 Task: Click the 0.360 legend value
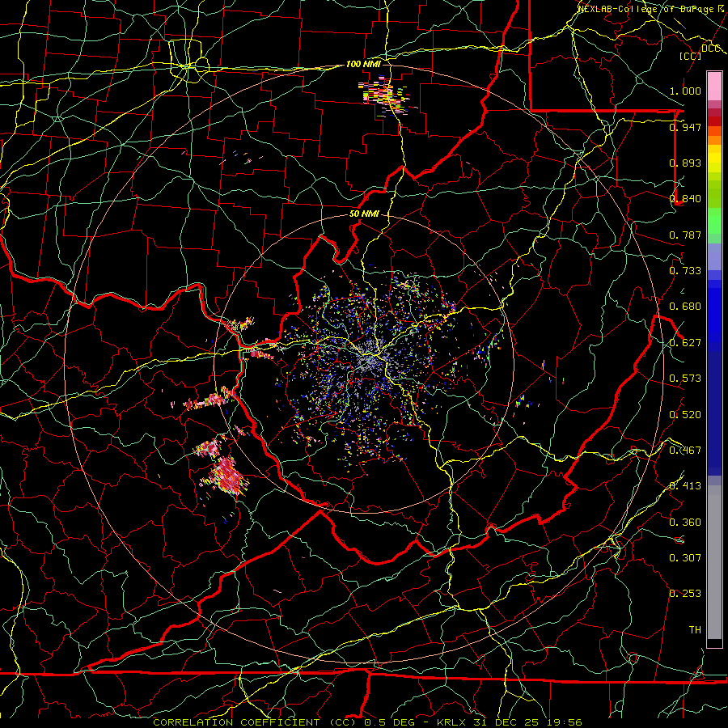(685, 523)
